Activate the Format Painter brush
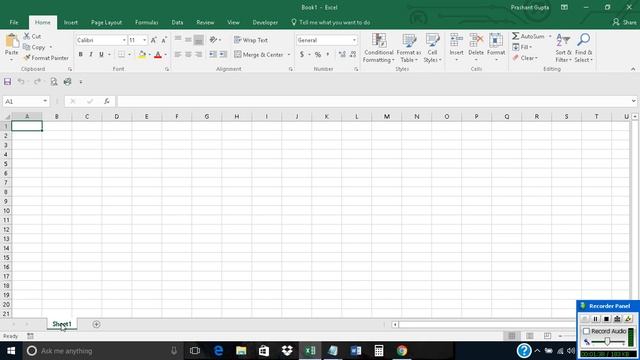 point(46,58)
